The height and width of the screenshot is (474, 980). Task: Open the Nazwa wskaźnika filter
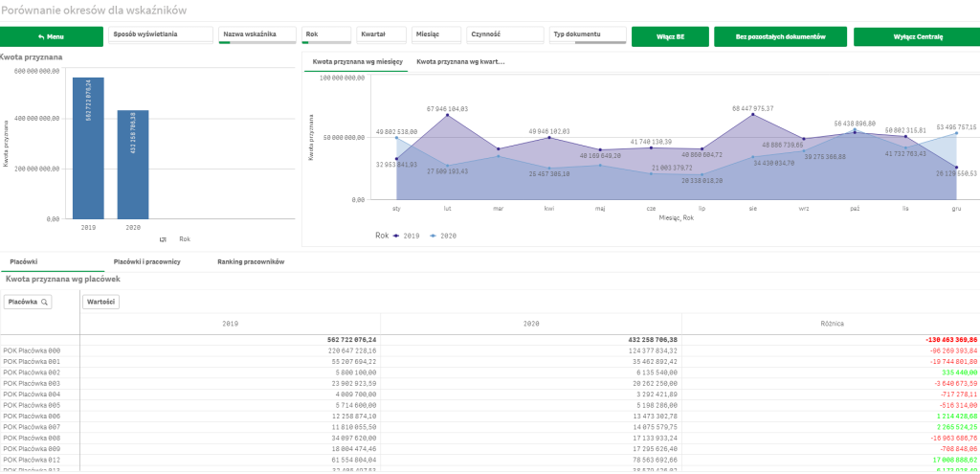coord(256,35)
